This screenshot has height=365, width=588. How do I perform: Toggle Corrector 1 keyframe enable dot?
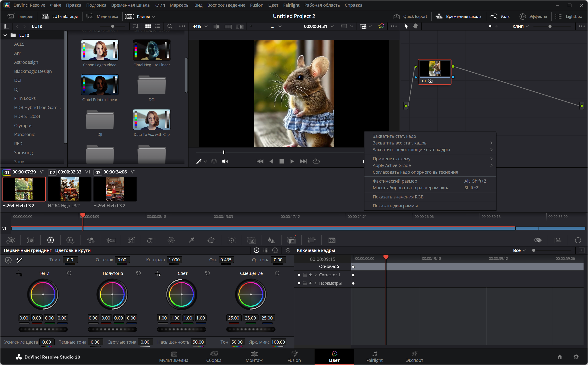pos(299,275)
